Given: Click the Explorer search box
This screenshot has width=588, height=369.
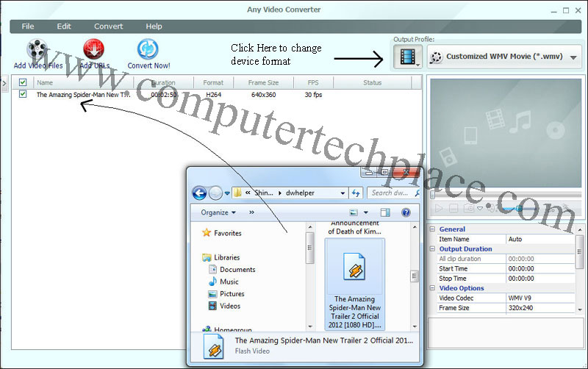Looking at the screenshot, I should point(393,193).
